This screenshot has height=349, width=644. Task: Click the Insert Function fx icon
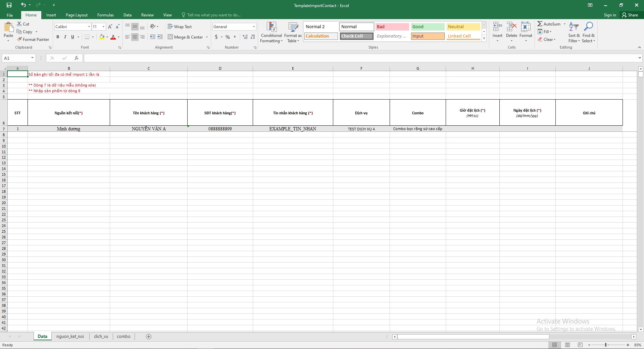(x=77, y=58)
